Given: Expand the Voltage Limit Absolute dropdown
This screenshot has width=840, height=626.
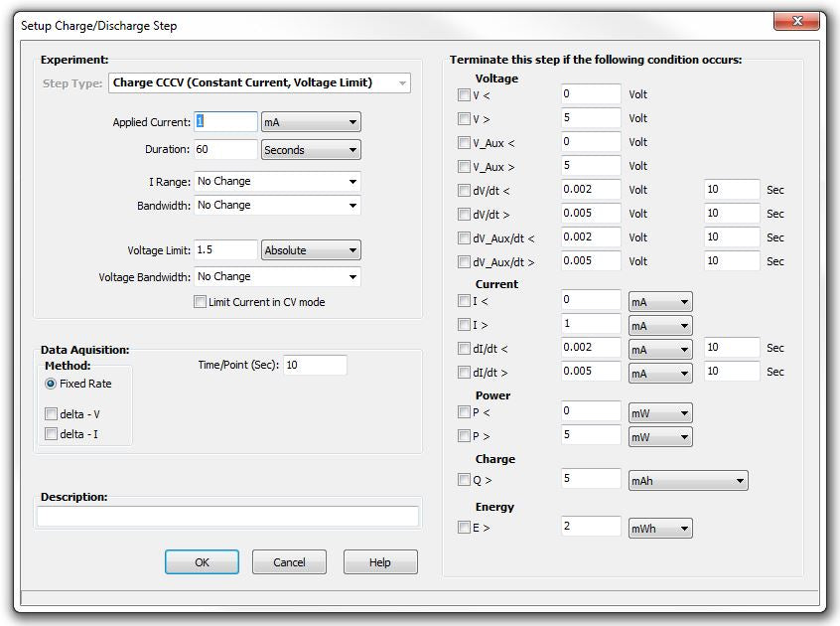Looking at the screenshot, I should click(x=310, y=250).
